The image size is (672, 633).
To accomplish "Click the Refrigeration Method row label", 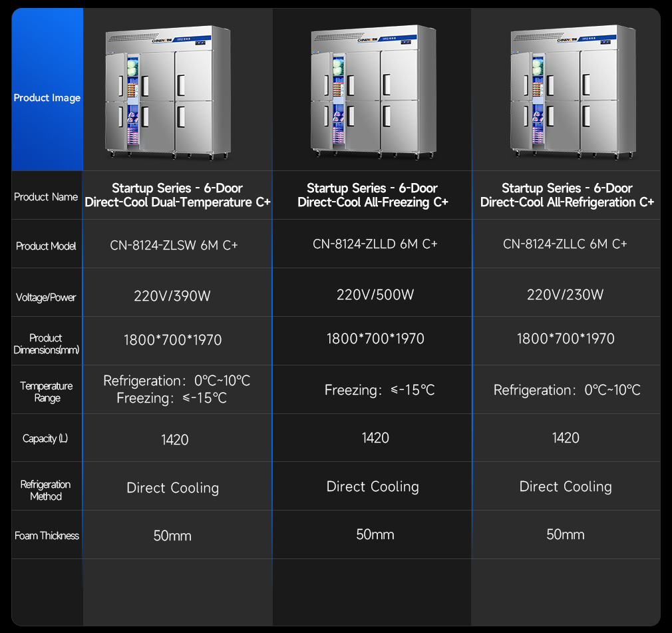I will 45,491.
